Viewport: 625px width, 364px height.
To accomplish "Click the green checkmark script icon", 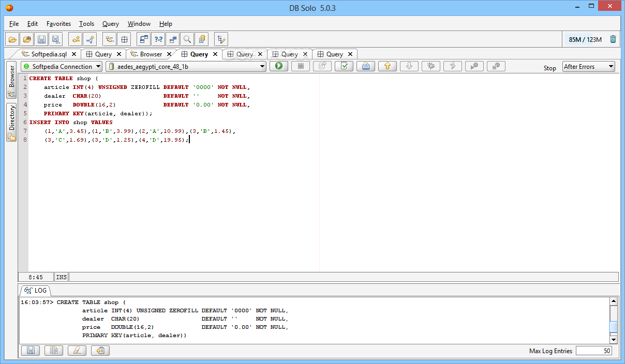I will [344, 66].
